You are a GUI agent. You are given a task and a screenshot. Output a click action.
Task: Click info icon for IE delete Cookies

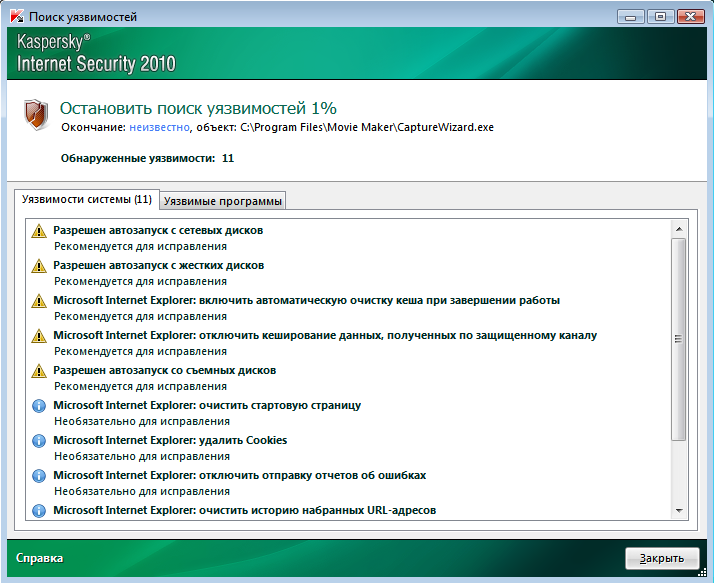point(39,441)
